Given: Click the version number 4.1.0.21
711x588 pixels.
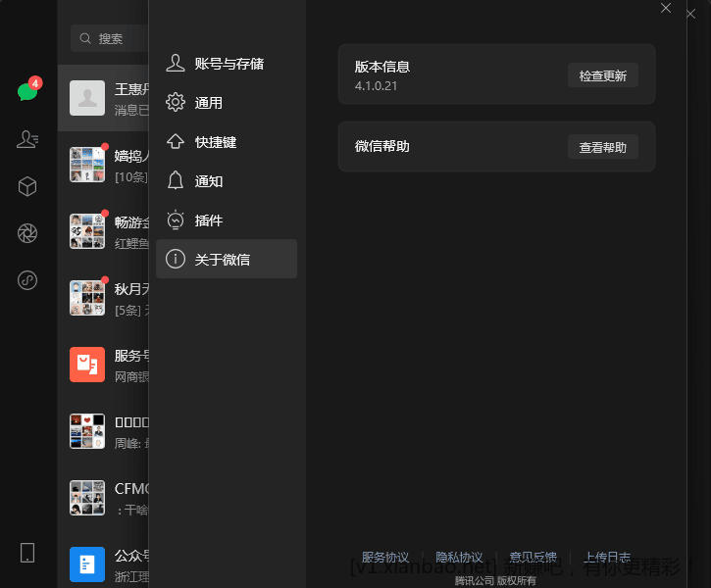Looking at the screenshot, I should point(376,86).
